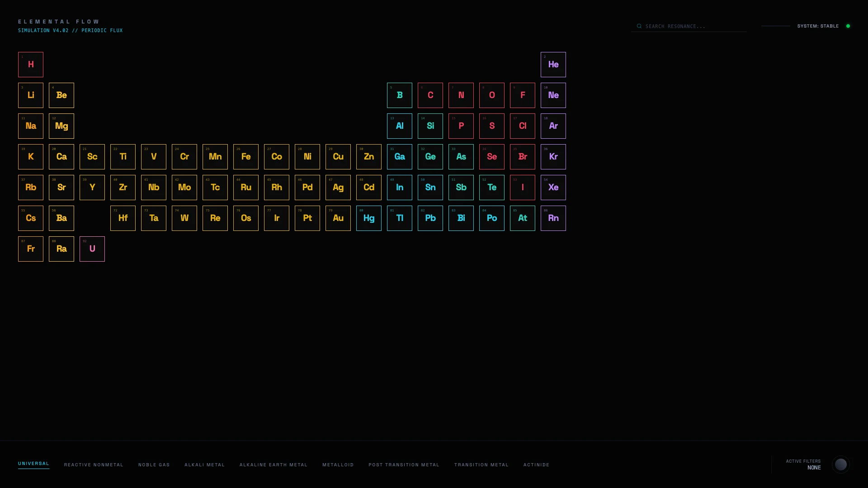Click the Xenon (Xe) tile
Viewport: 868px width, 488px height.
click(x=553, y=188)
